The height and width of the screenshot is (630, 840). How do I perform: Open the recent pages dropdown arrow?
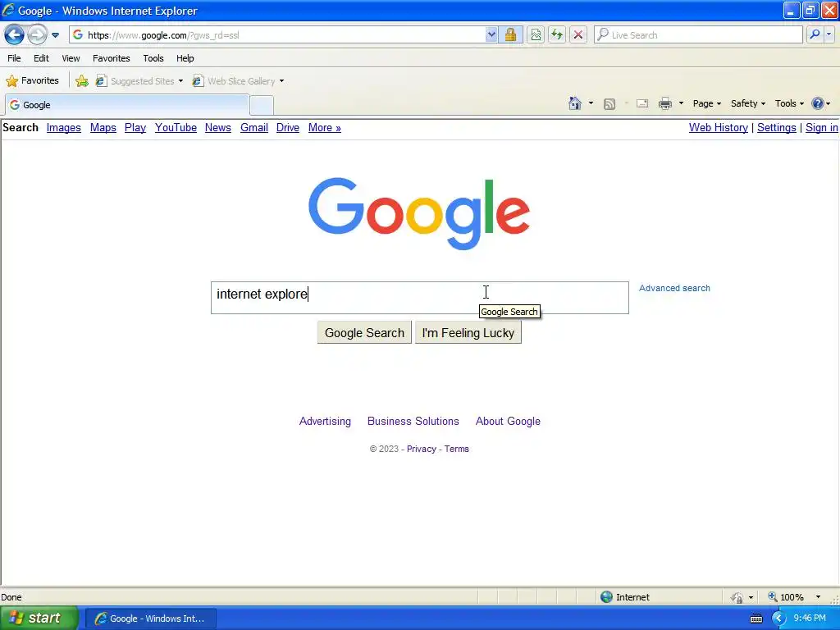tap(55, 35)
